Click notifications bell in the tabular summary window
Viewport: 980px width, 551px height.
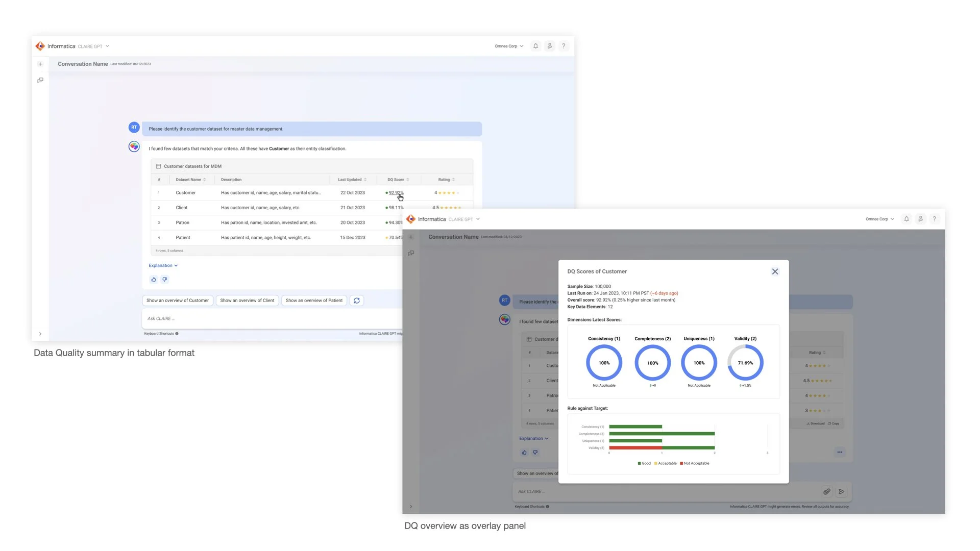click(x=535, y=46)
